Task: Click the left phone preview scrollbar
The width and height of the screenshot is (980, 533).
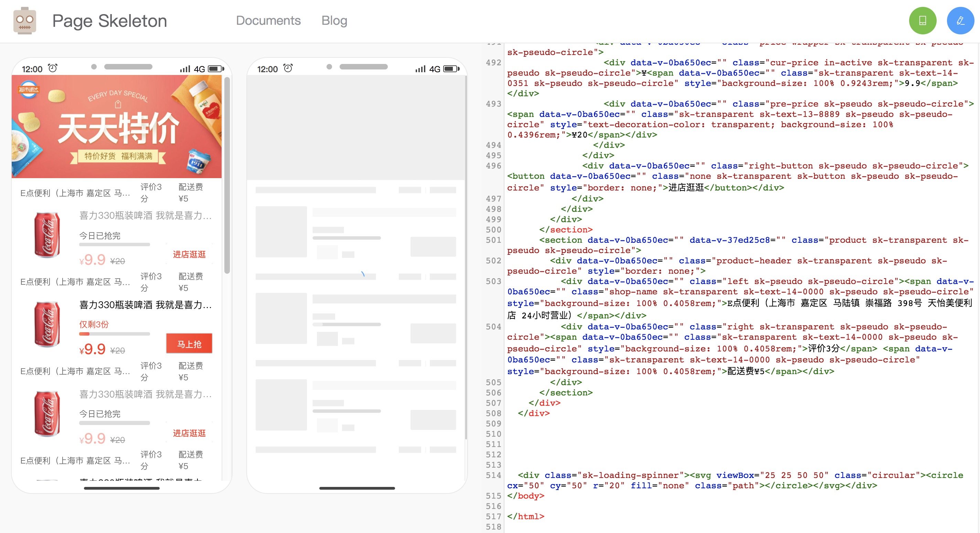Action: point(227,175)
